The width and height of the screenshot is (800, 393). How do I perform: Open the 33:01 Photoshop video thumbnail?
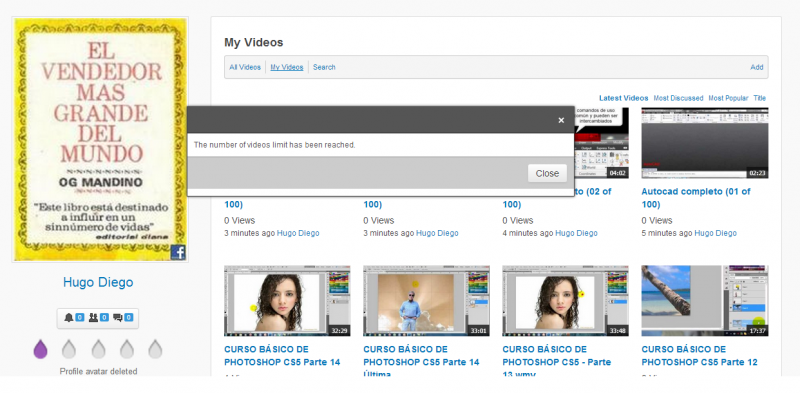click(x=427, y=301)
